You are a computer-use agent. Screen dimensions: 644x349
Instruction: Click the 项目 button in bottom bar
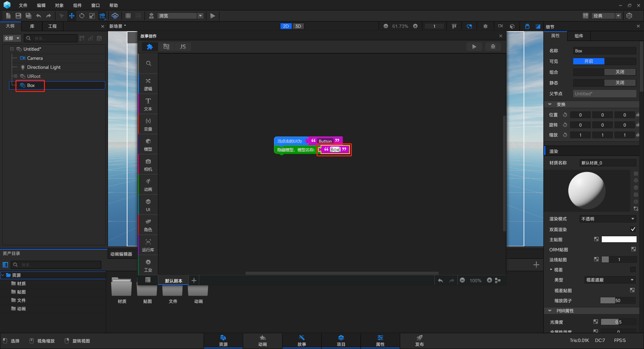(x=341, y=341)
